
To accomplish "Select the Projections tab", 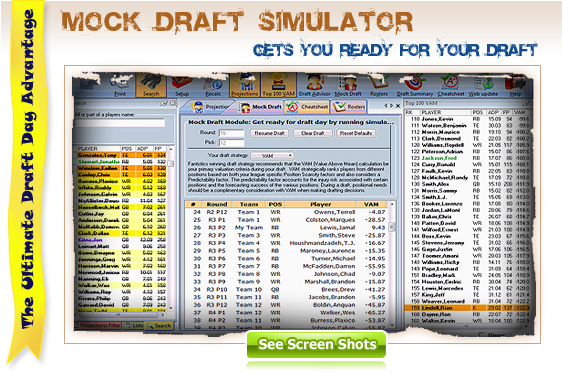I will click(209, 107).
